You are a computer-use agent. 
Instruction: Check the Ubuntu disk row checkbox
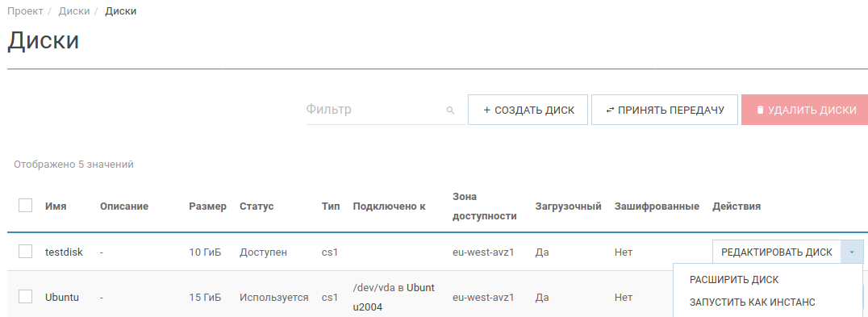tap(26, 297)
